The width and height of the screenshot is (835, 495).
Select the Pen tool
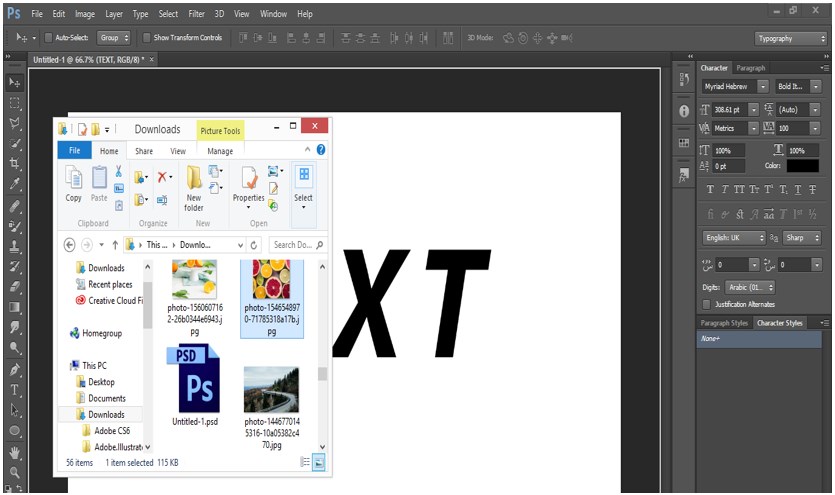[14, 369]
